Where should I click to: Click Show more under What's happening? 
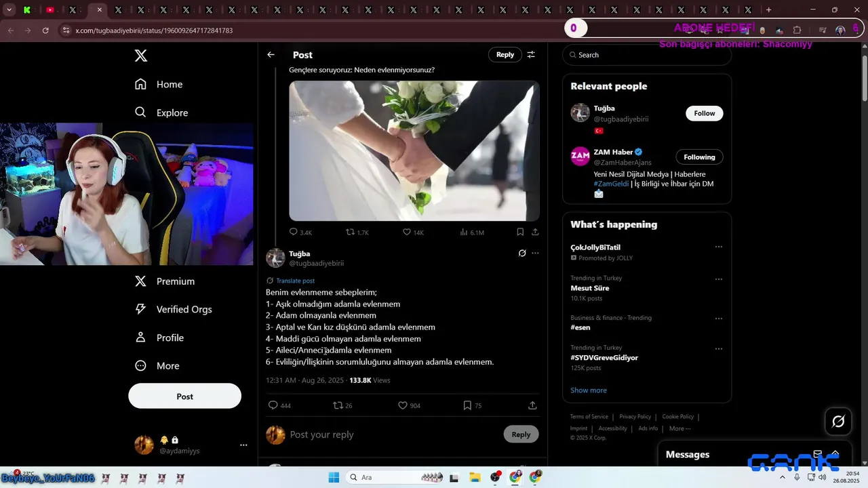point(589,390)
